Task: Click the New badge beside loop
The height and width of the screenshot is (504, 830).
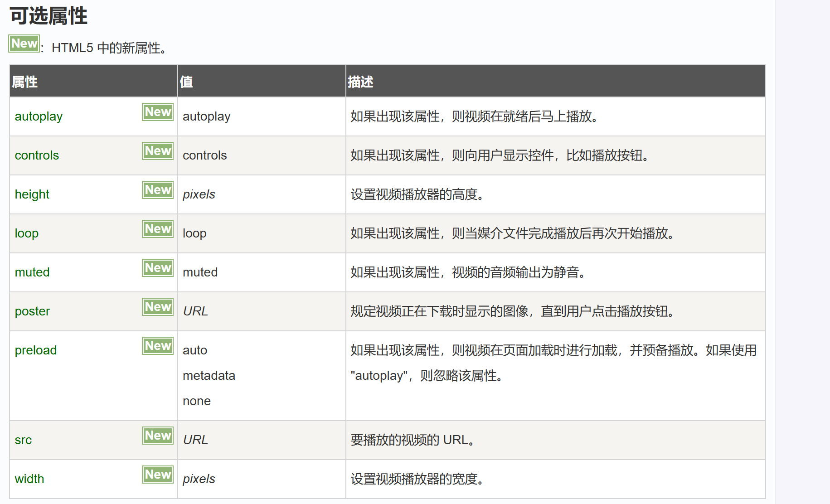Action: [158, 229]
